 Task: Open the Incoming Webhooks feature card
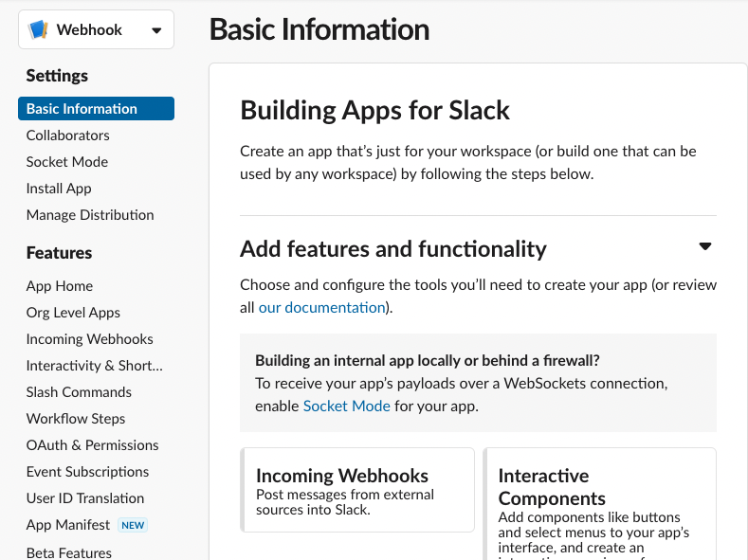(357, 490)
